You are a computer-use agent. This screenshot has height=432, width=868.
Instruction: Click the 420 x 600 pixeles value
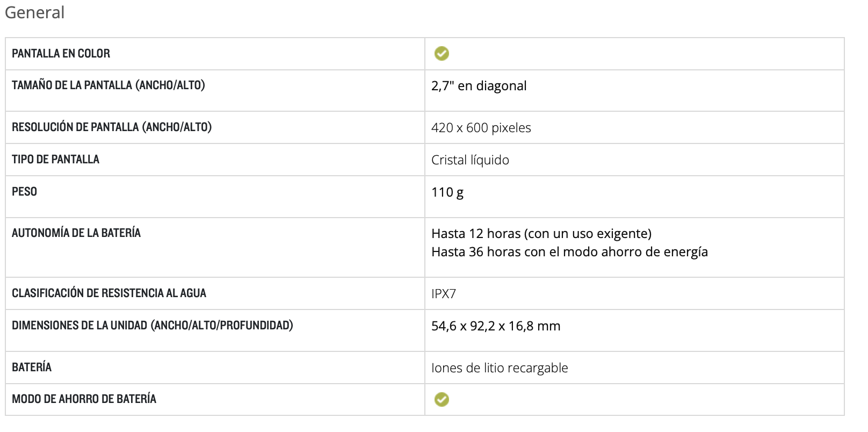coord(481,128)
